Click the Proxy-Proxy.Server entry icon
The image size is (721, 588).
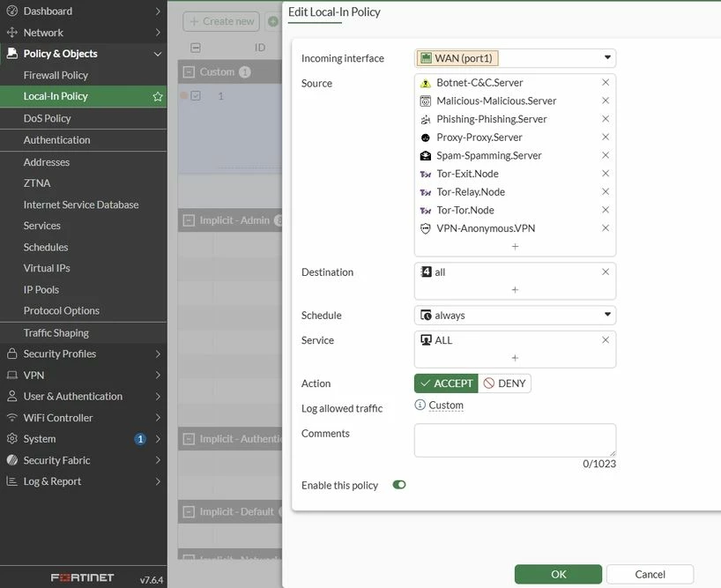(426, 138)
